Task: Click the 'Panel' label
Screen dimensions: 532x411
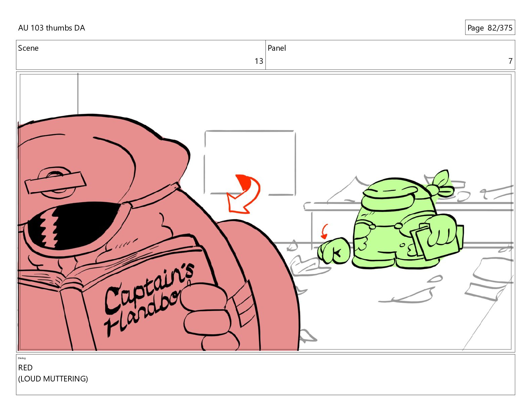Action: (277, 48)
